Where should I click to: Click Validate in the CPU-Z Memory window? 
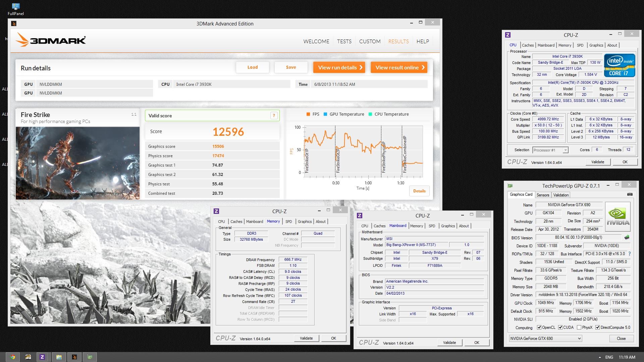point(306,338)
